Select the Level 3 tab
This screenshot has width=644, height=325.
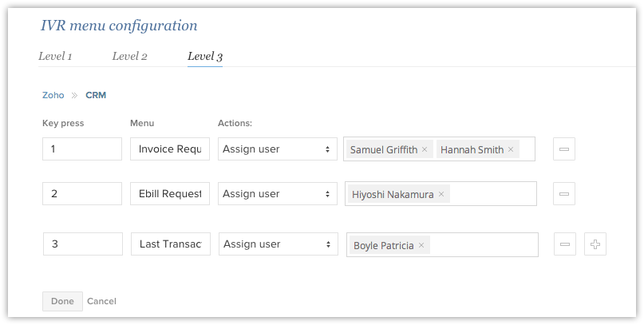tap(205, 57)
